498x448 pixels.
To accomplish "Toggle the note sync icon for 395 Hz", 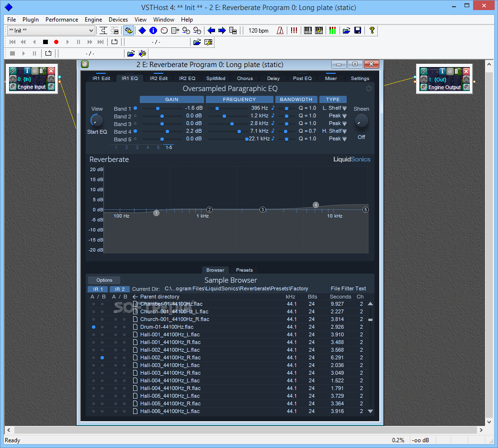I will [x=272, y=108].
